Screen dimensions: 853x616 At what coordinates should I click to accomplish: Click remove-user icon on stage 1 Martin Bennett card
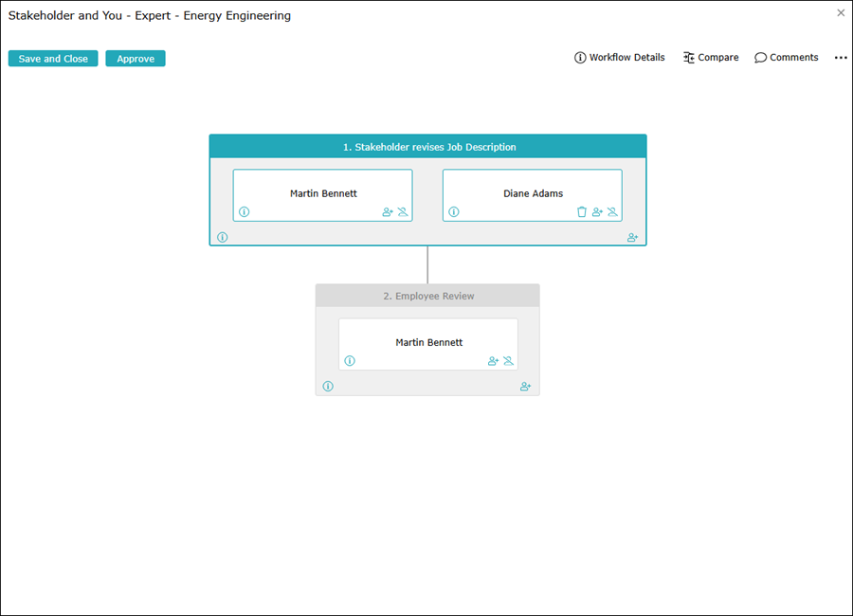[x=403, y=212]
